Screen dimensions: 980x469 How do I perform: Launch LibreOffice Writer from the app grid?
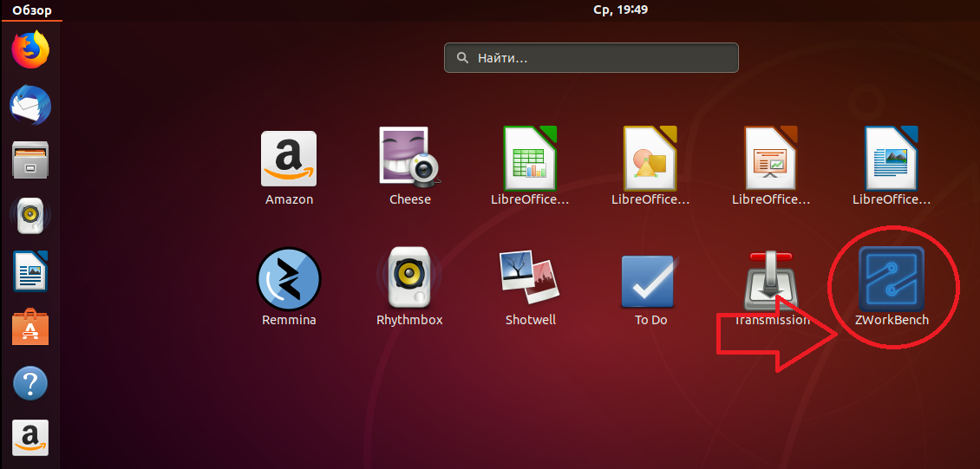tap(892, 158)
